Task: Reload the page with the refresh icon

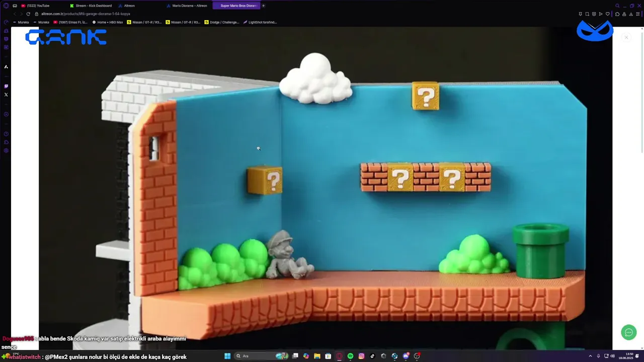Action: pos(28,14)
